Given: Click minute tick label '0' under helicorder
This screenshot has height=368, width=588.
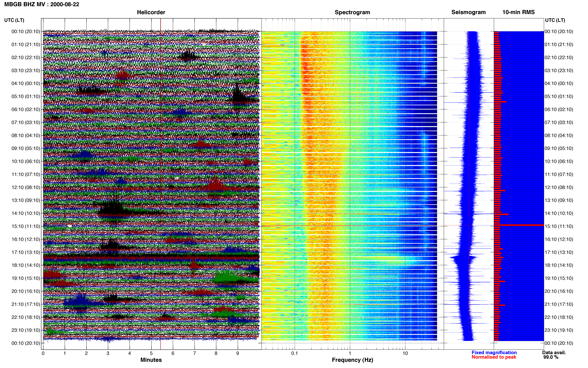Looking at the screenshot, I should coord(43,353).
